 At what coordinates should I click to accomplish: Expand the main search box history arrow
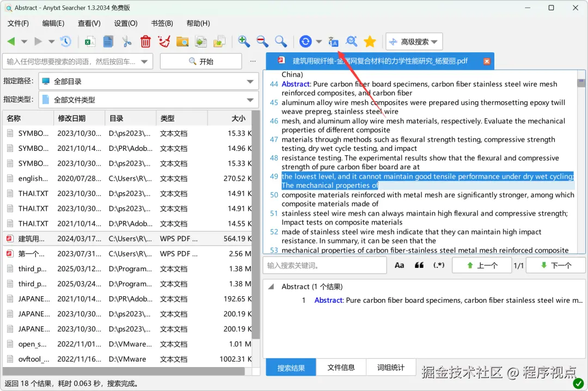pyautogui.click(x=144, y=62)
